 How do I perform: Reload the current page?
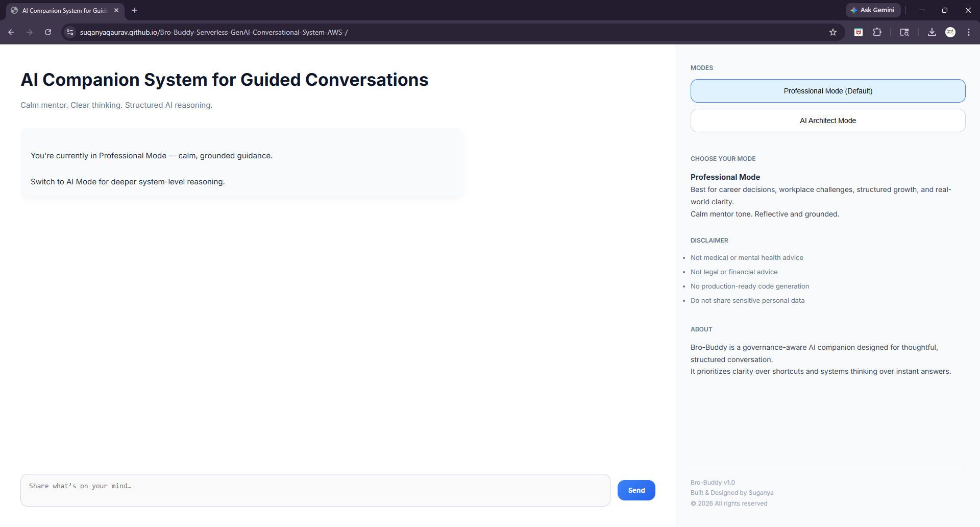point(48,32)
